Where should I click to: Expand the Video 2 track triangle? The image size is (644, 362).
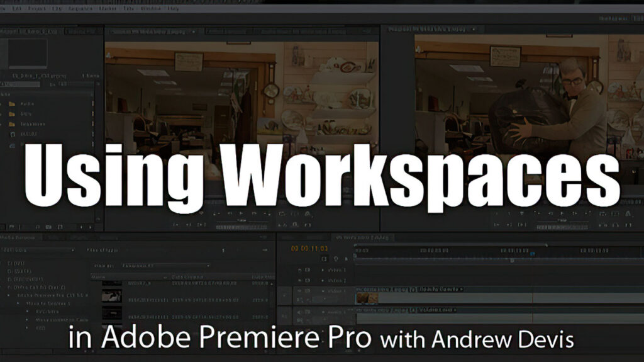[x=323, y=281]
